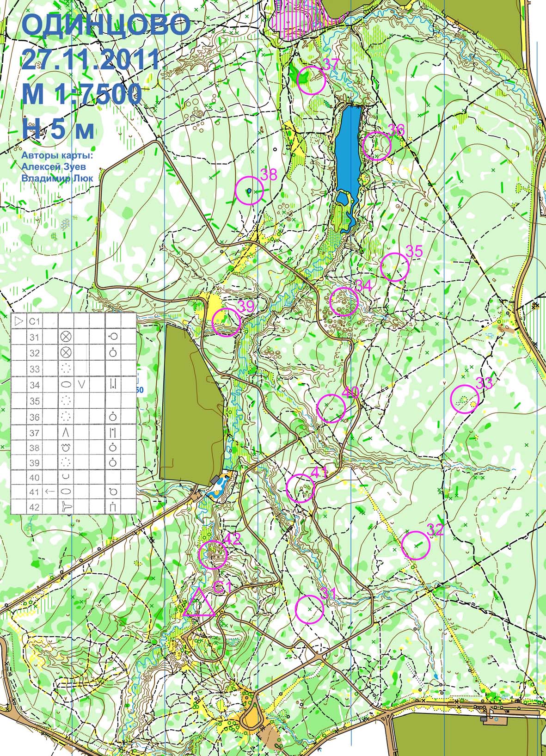Image resolution: width=546 pixels, height=756 pixels.
Task: Click control circle 42 above the start
Action: [213, 555]
